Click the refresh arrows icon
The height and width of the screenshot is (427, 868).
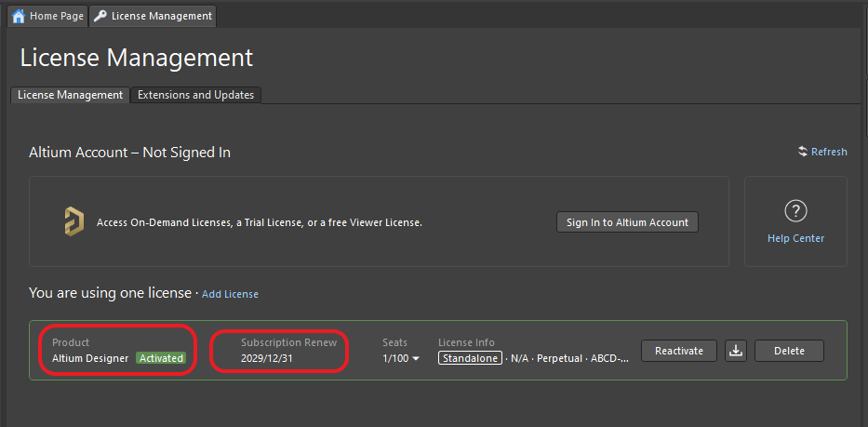click(803, 152)
